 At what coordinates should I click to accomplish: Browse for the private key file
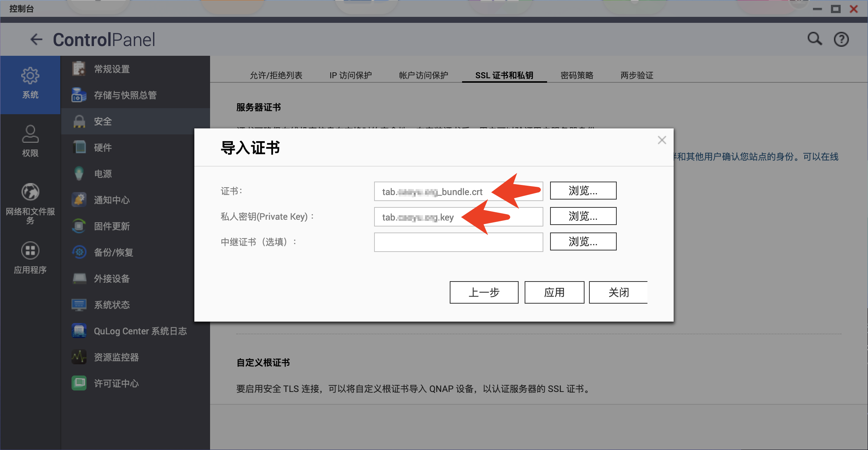[583, 216]
